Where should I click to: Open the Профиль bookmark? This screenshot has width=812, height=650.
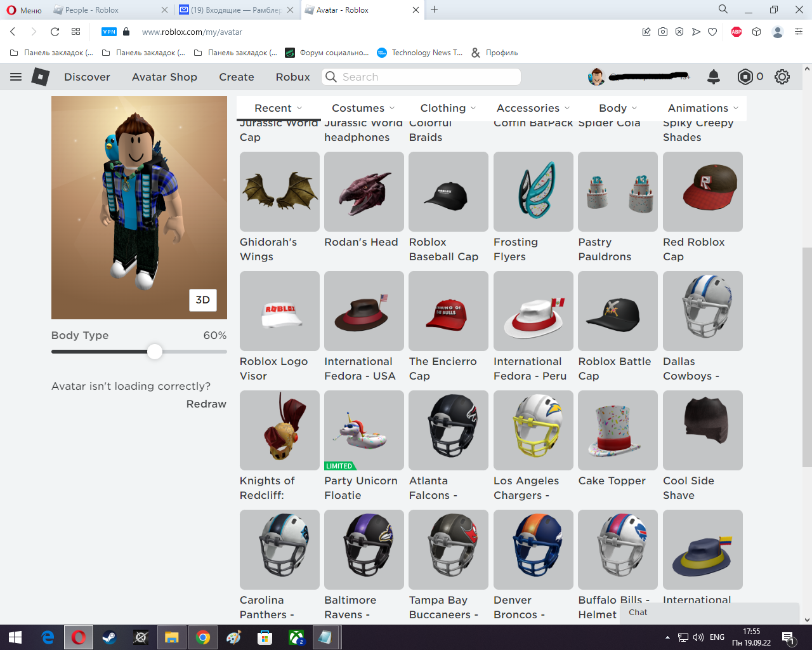(495, 53)
